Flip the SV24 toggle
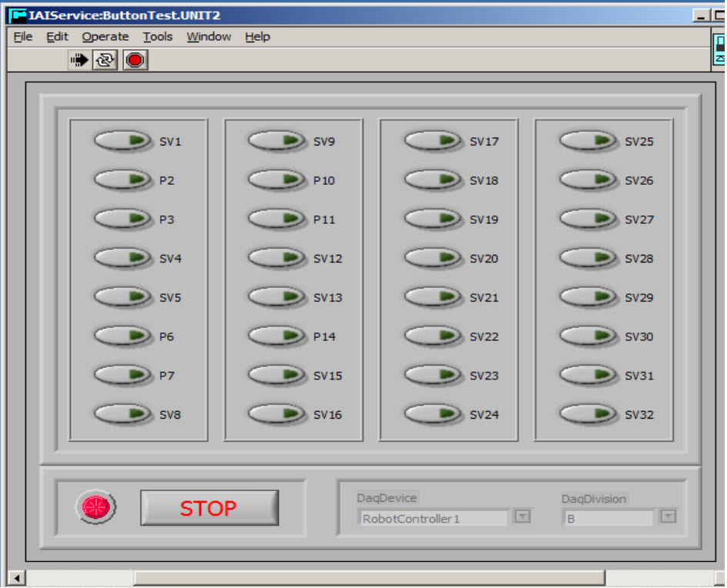 coord(434,414)
